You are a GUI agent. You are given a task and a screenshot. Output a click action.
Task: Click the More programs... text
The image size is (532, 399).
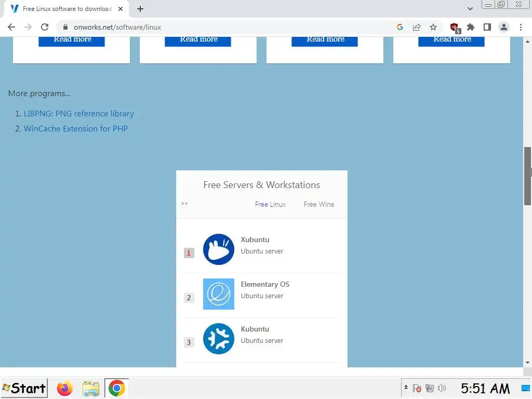point(39,94)
